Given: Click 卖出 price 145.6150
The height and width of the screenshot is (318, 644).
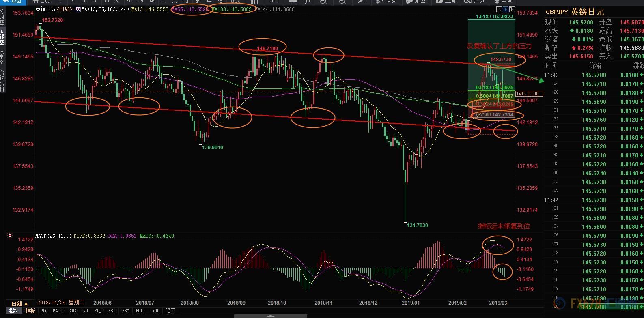Looking at the screenshot, I should tap(581, 56).
